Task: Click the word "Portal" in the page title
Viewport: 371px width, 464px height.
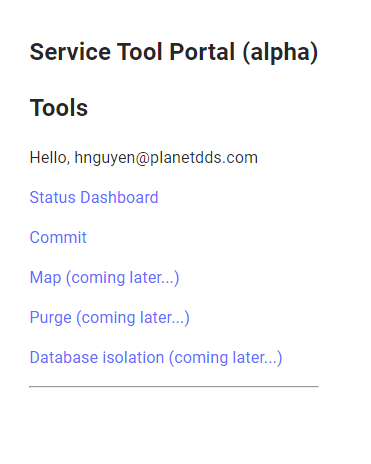Action: (x=202, y=52)
